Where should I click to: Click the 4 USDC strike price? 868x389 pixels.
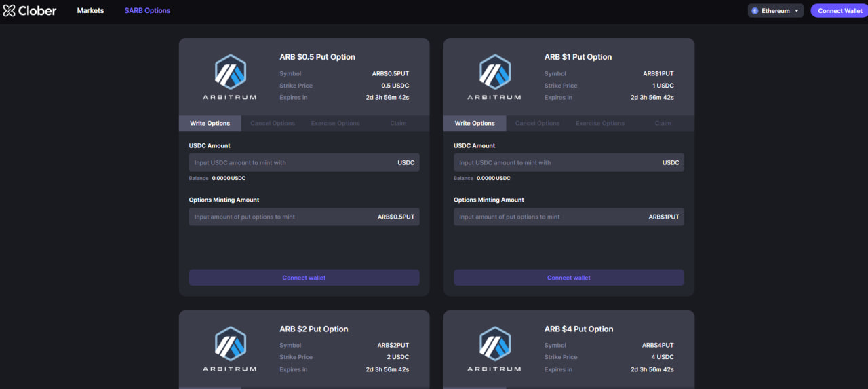pyautogui.click(x=663, y=357)
